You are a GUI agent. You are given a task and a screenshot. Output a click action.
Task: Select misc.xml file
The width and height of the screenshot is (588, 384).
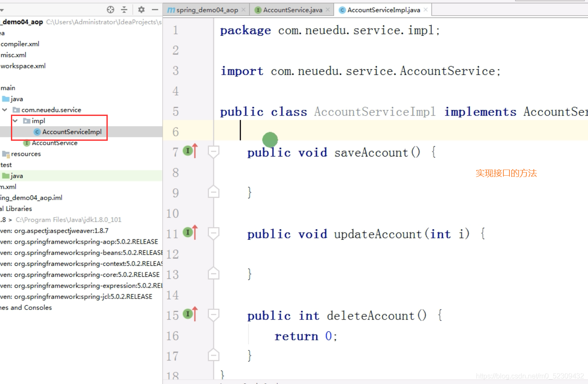pyautogui.click(x=14, y=55)
